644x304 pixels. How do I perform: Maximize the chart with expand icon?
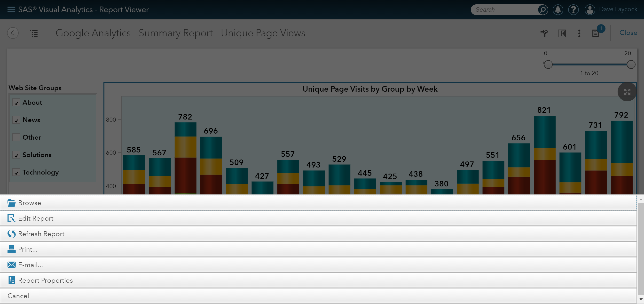point(627,92)
